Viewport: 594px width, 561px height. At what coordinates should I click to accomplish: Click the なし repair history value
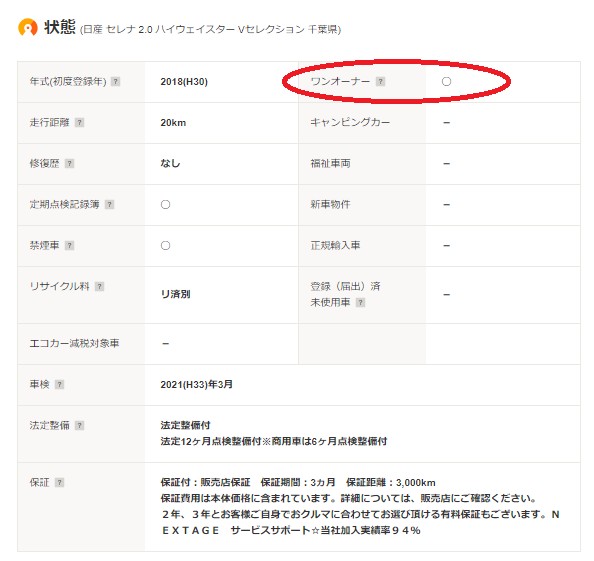[x=170, y=163]
